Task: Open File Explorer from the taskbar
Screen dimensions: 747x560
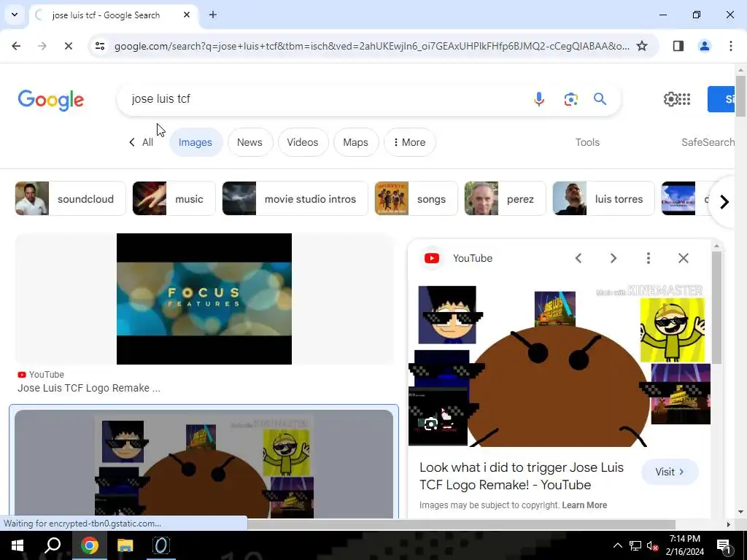Action: coord(125,545)
